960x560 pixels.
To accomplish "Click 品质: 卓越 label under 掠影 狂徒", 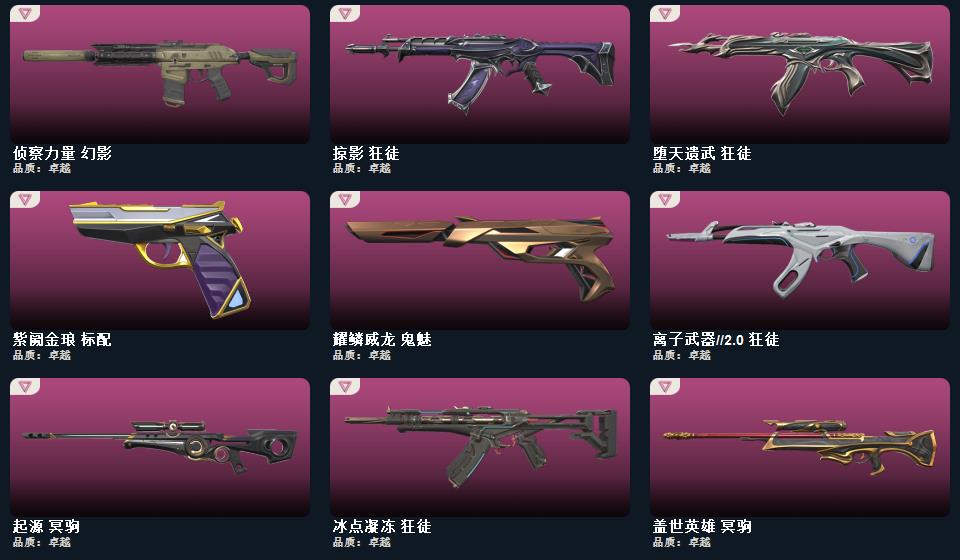I will tap(361, 168).
